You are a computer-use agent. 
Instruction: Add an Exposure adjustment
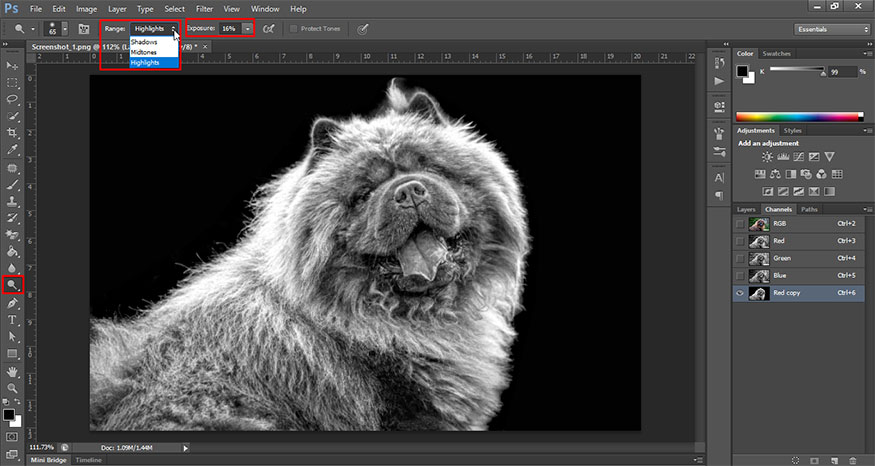point(814,157)
